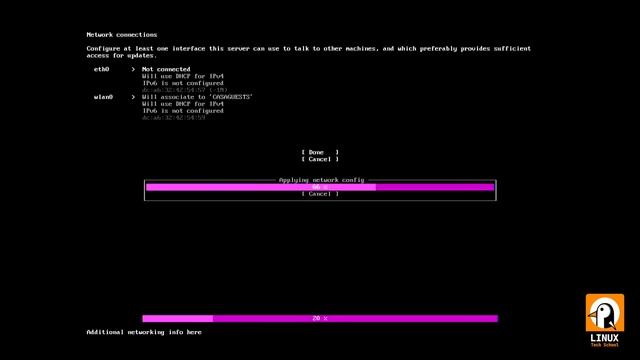The width and height of the screenshot is (640, 360).
Task: Click the bottom installer progress bar
Action: coord(320,318)
